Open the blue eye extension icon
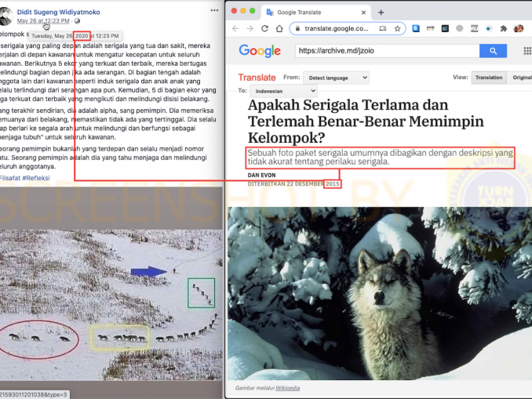This screenshot has height=399, width=532. tap(489, 28)
